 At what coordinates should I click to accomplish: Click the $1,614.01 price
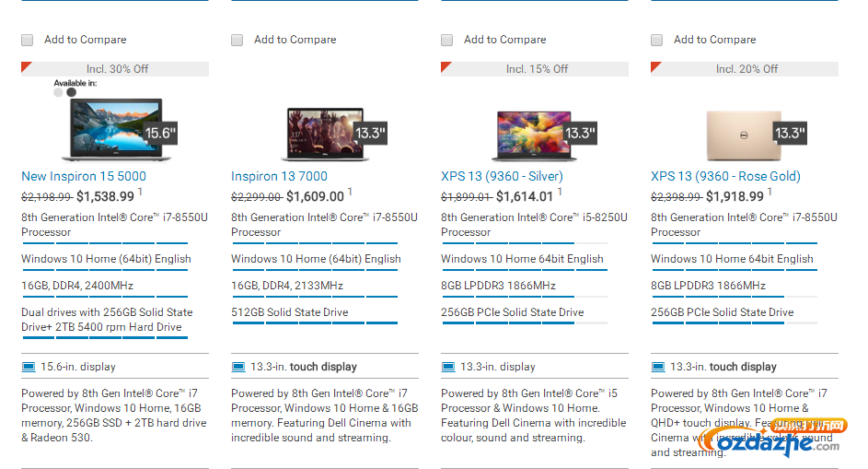[525, 197]
